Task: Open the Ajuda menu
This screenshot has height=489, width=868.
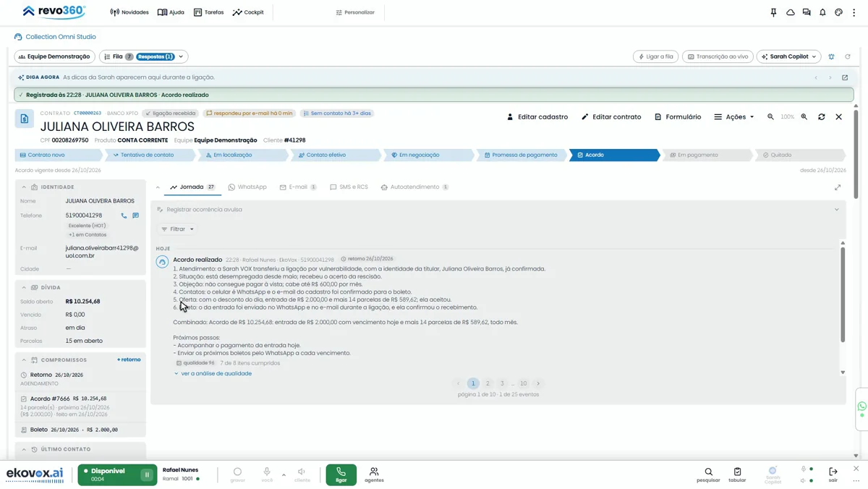Action: (x=171, y=12)
